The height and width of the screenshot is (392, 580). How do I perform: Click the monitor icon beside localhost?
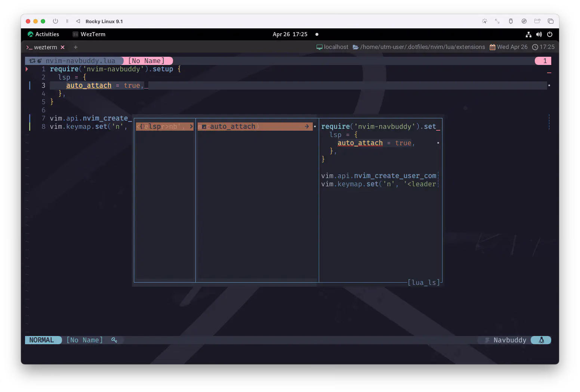click(x=319, y=47)
